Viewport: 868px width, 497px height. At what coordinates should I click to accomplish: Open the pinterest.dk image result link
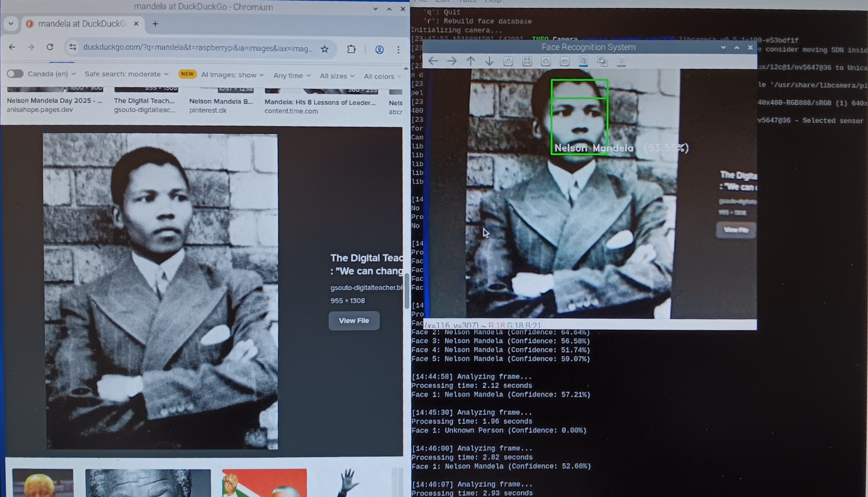coord(221,101)
